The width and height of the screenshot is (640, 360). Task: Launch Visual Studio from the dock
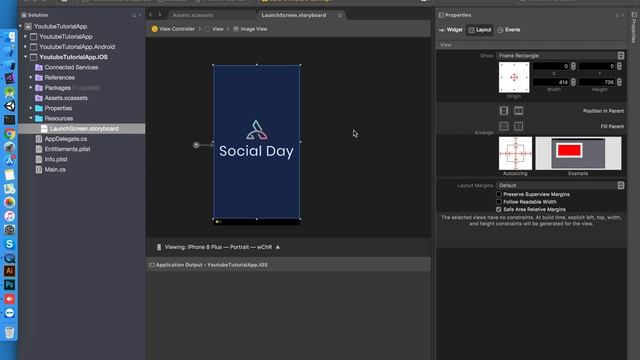[x=9, y=78]
